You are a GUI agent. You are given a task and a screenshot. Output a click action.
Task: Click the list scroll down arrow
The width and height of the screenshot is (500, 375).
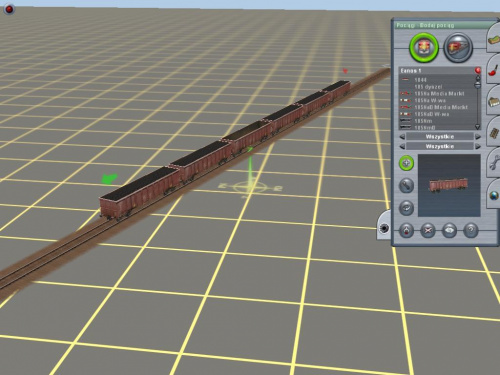[x=477, y=127]
